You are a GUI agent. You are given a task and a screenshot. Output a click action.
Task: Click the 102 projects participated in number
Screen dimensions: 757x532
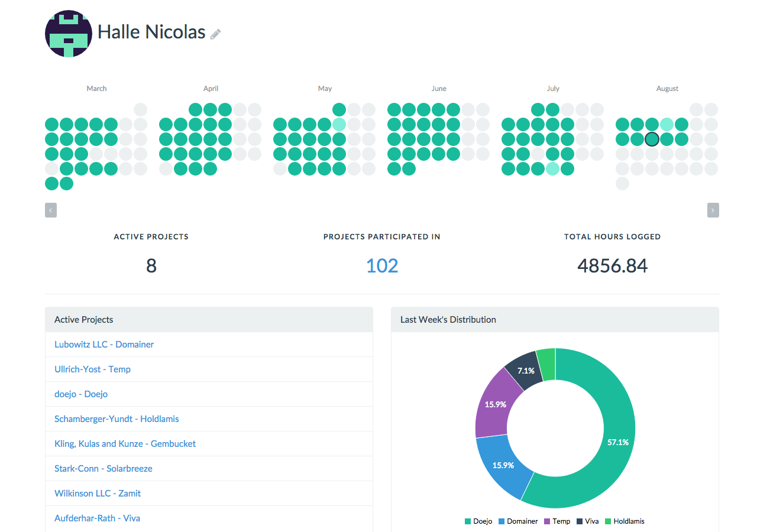[382, 265]
